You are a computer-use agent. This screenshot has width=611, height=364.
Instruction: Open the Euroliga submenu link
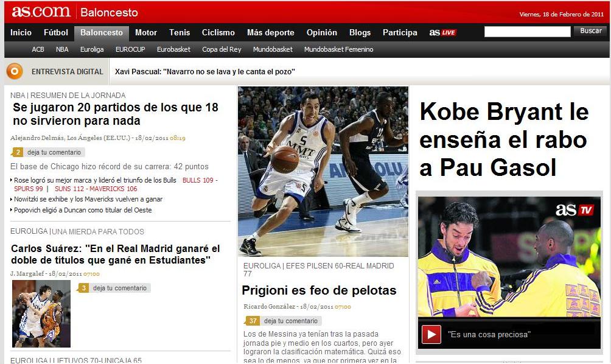pos(92,49)
